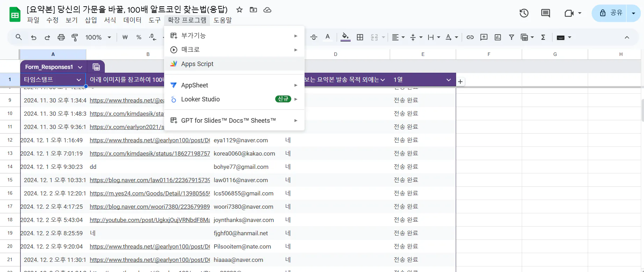Go to Google Sheets home

click(15, 14)
